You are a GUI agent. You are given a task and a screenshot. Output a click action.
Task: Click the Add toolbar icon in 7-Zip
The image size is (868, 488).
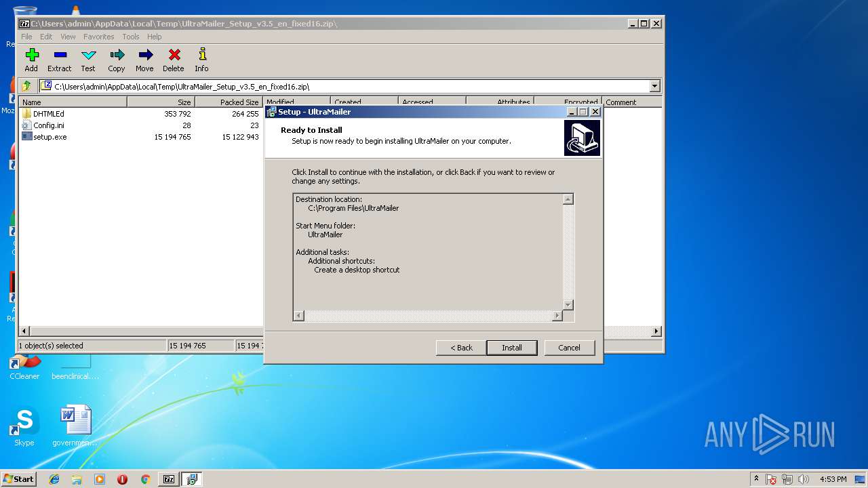pyautogui.click(x=31, y=60)
